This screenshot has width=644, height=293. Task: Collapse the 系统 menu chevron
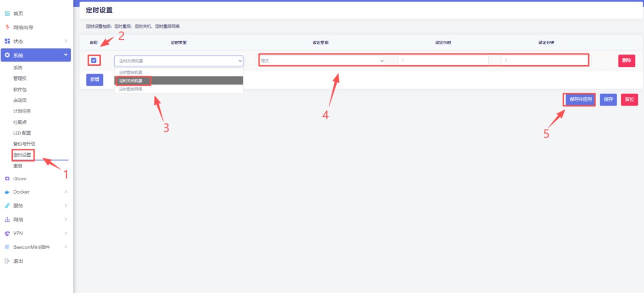point(66,55)
